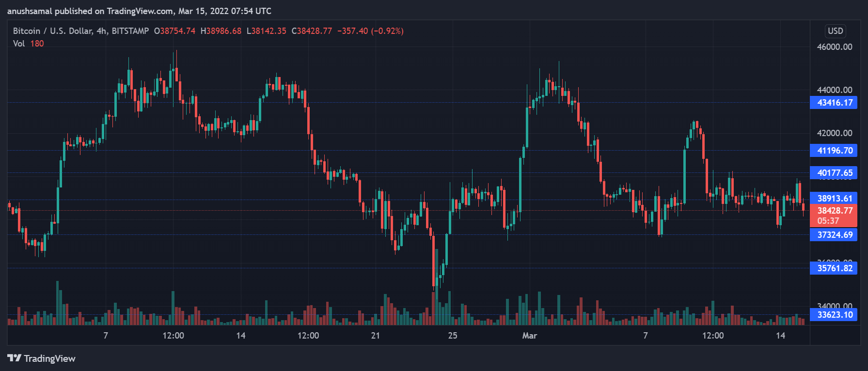Click the 35761.82 price level label
Viewport: 868px width, 371px height.
coord(834,268)
